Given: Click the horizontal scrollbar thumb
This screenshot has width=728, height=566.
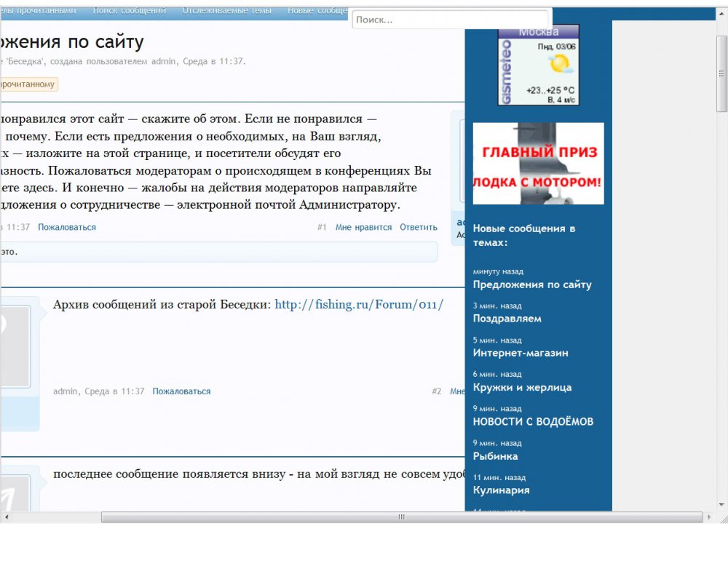Looking at the screenshot, I should click(400, 517).
